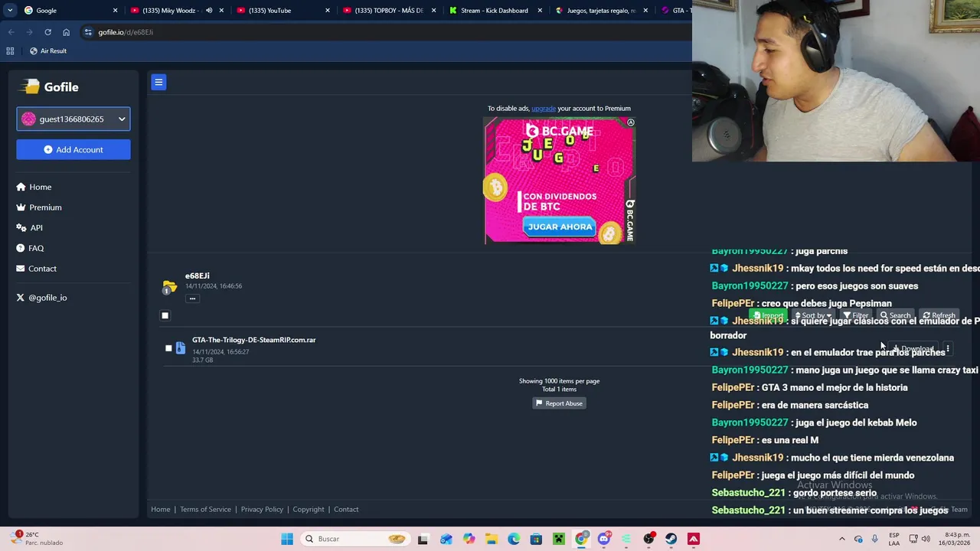Mute the Miky Woodz tab audio icon
Image resolution: width=980 pixels, height=551 pixels.
coord(209,11)
